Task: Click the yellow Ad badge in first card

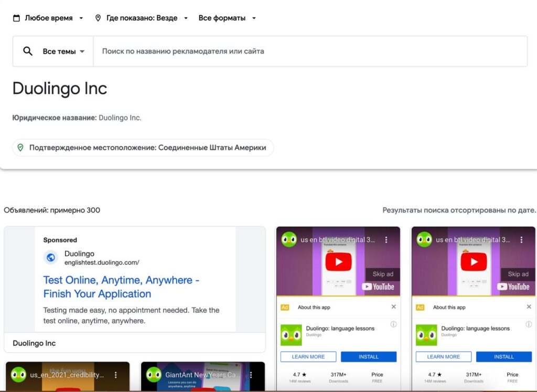Action: pos(285,308)
